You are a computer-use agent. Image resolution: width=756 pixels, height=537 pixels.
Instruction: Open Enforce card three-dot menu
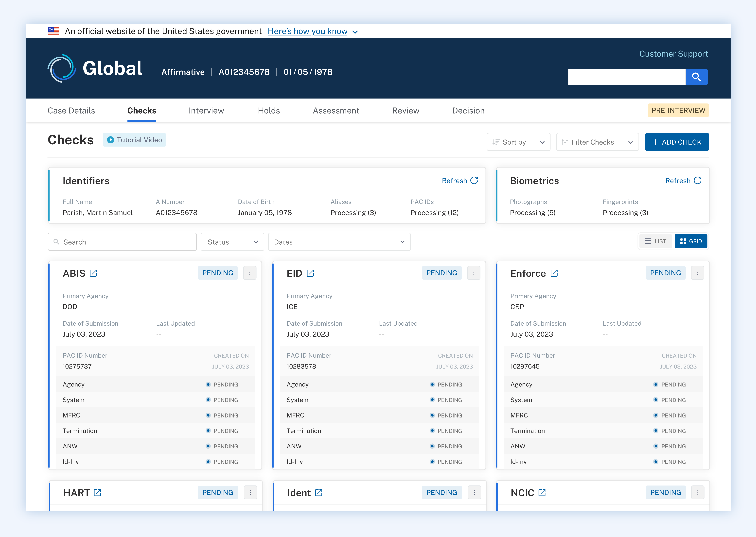point(697,273)
